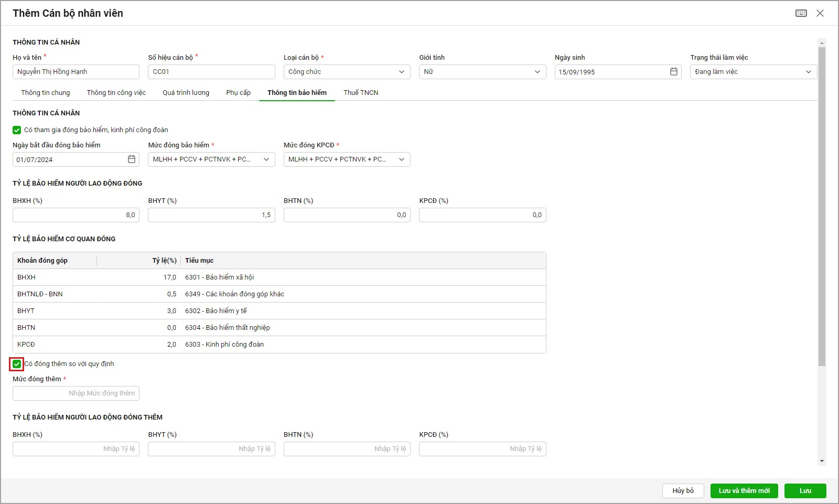Open the Giới tính dropdown

[x=537, y=72]
